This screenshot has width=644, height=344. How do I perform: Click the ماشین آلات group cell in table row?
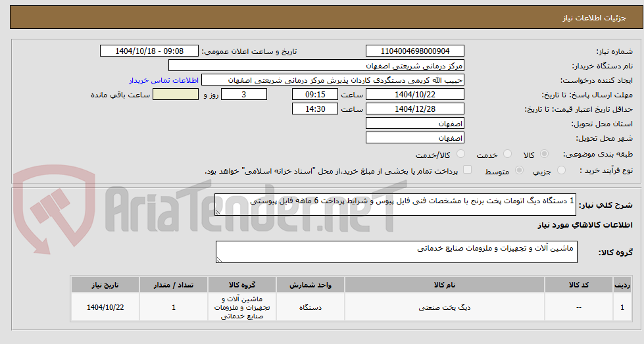tap(242, 307)
